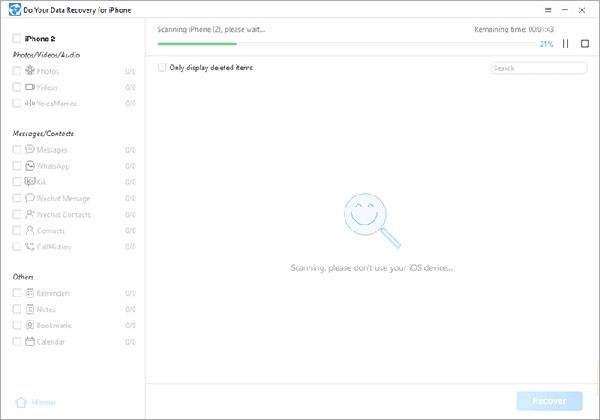Tick the Messages checkbox
This screenshot has height=420, width=600.
pos(16,149)
